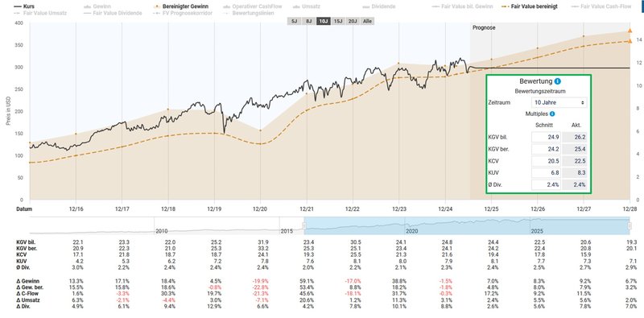Switch to the 20J time range
The height and width of the screenshot is (318, 644).
coord(352,22)
